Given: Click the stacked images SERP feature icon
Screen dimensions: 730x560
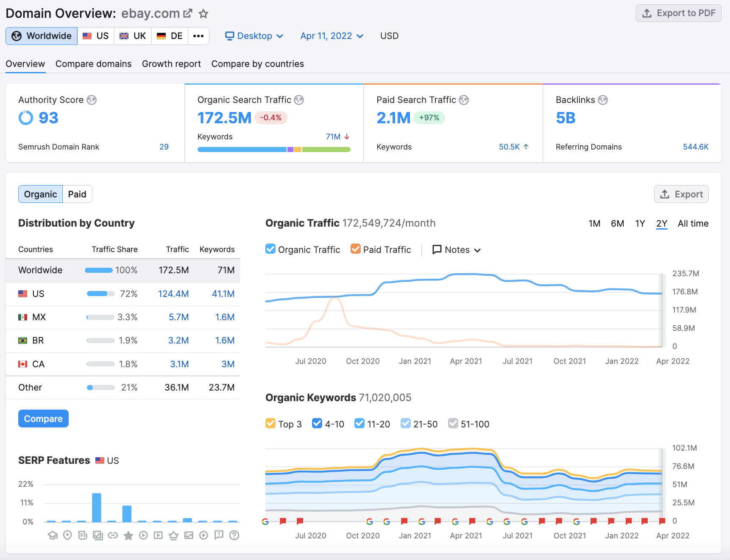Looking at the screenshot, I should 98,535.
